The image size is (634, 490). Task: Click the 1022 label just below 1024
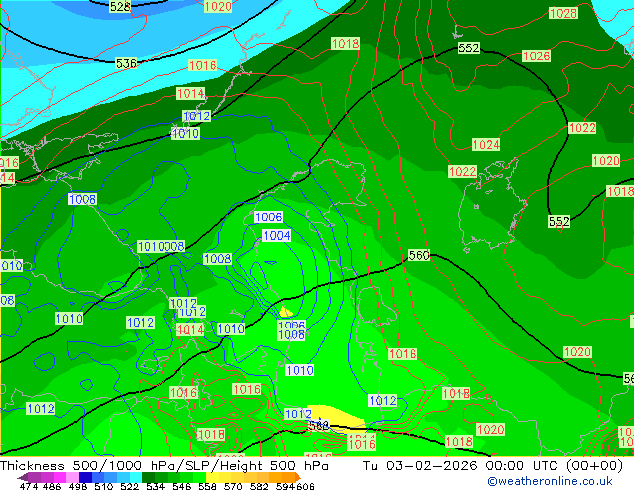pyautogui.click(x=462, y=171)
